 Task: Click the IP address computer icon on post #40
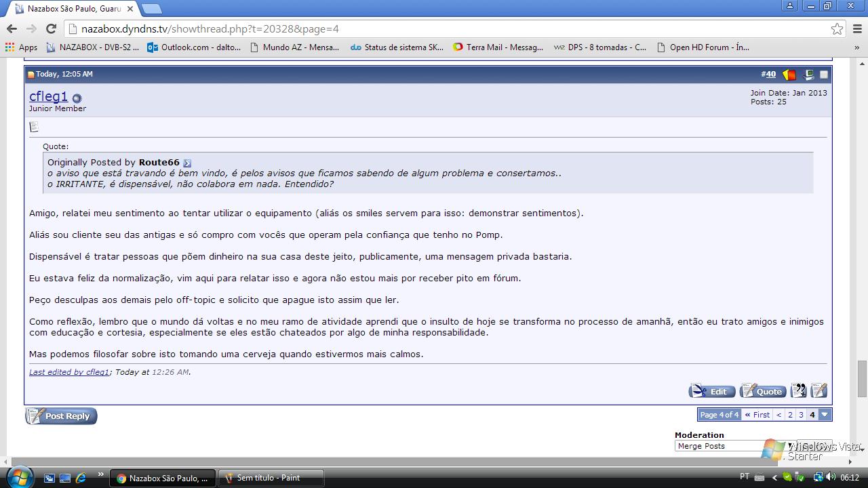(808, 75)
